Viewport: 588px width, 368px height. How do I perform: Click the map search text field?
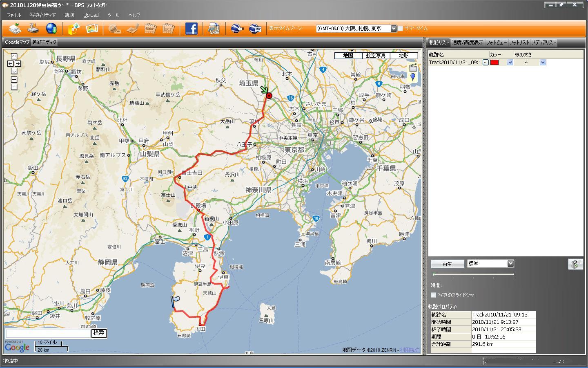[48, 334]
